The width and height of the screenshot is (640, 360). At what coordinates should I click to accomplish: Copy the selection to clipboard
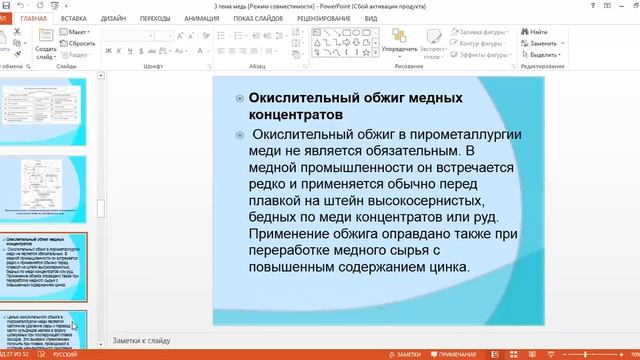pyautogui.click(x=17, y=43)
